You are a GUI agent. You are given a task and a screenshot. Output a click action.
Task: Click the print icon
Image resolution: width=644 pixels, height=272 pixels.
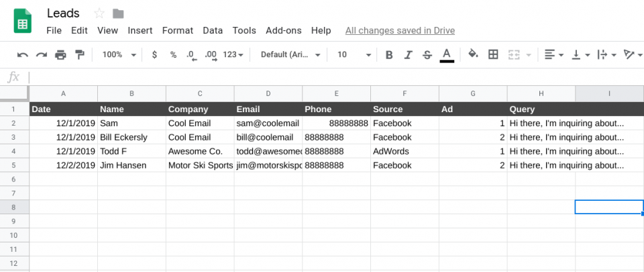[61, 54]
